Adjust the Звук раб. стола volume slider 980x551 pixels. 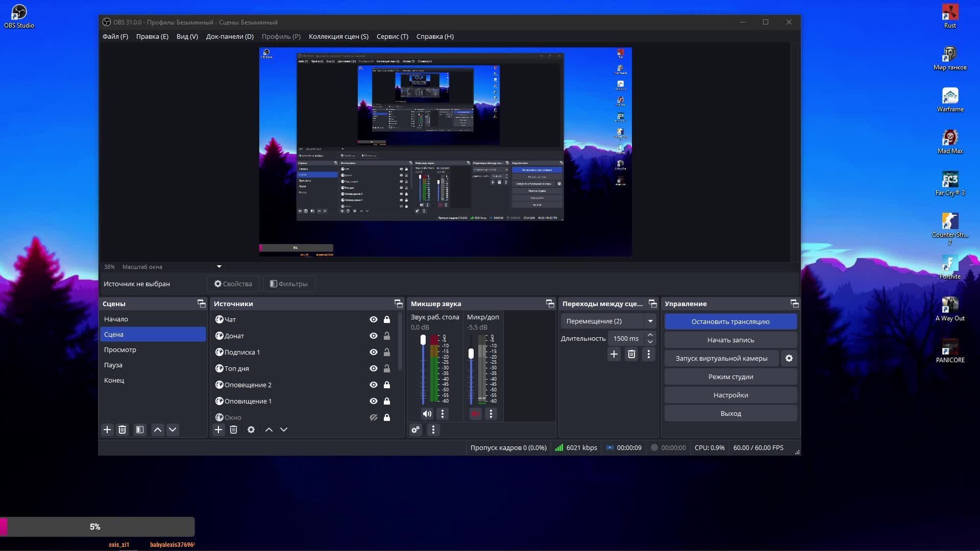pyautogui.click(x=423, y=340)
